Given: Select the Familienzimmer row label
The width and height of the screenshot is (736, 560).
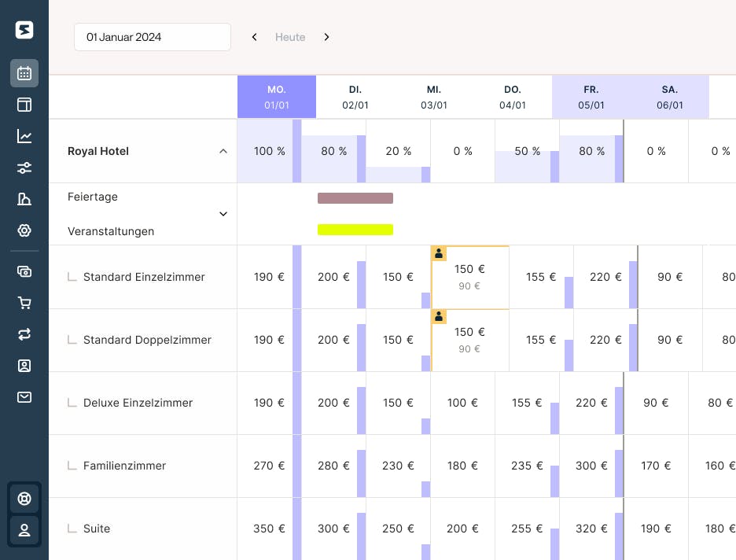Looking at the screenshot, I should (124, 466).
